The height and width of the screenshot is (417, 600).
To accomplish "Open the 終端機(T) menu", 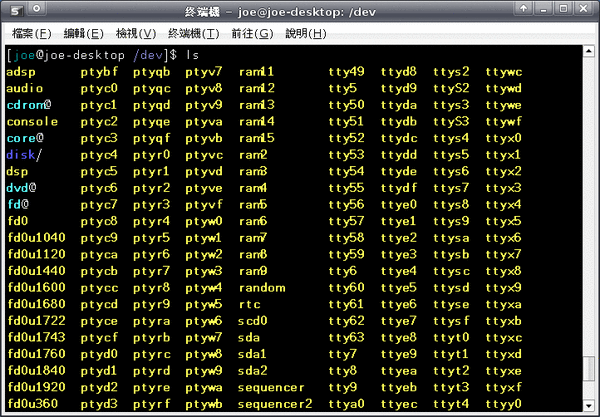I will click(194, 34).
